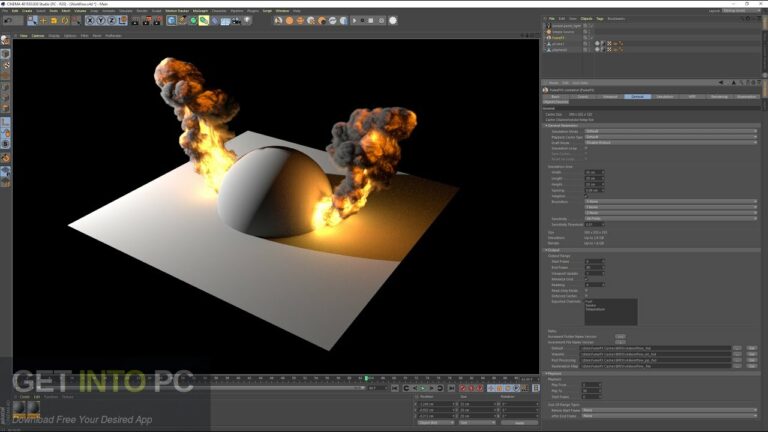Click Render to Picture Viewer icon

146,21
